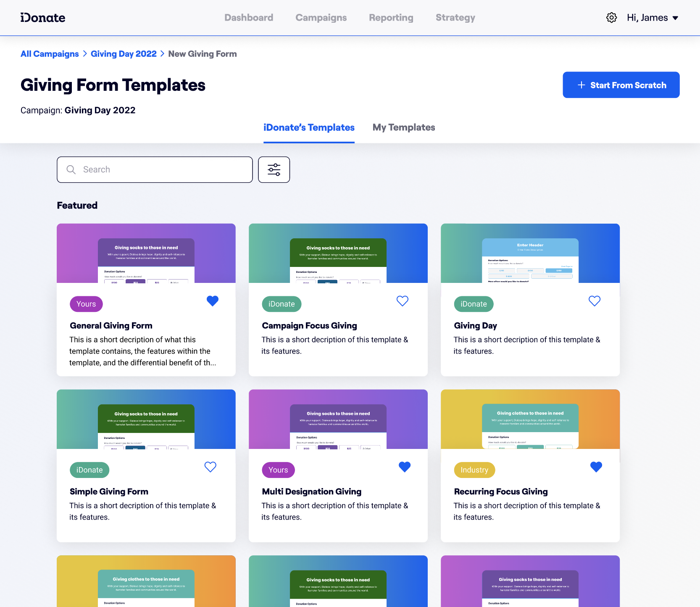Select the Giving Day card title
The image size is (700, 607).
pos(475,325)
